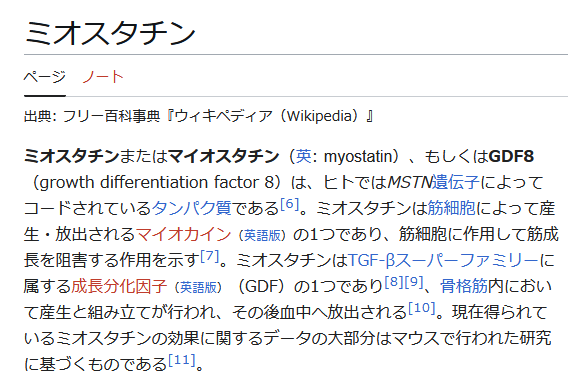Jump to citation reference [7]
Screen dimensions: 568x385
(210, 256)
